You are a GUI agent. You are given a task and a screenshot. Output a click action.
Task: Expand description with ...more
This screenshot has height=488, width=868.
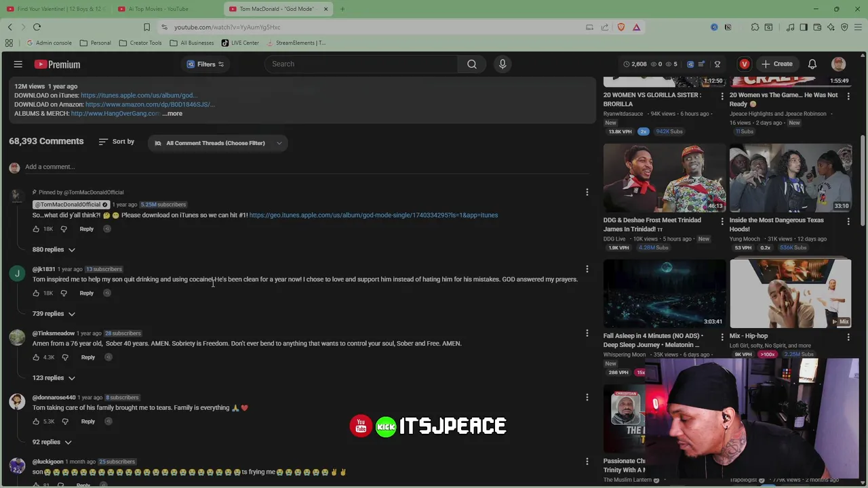(x=172, y=114)
